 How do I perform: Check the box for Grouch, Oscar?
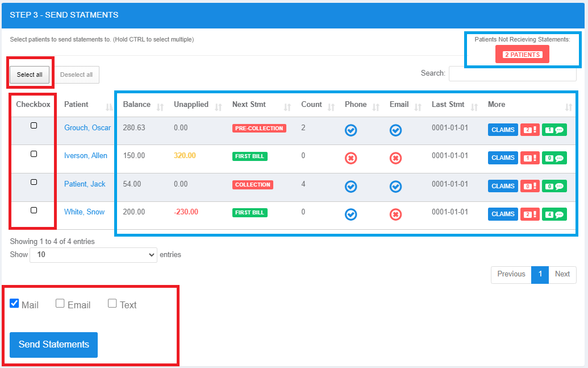pos(34,126)
